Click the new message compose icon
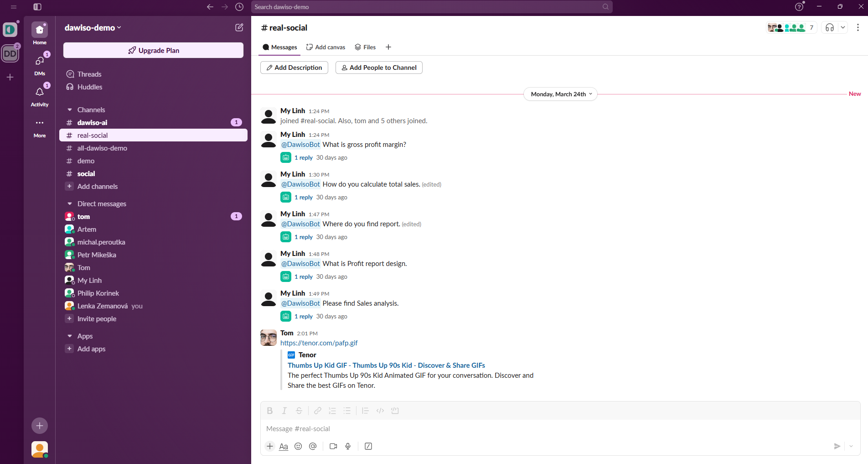 239,27
